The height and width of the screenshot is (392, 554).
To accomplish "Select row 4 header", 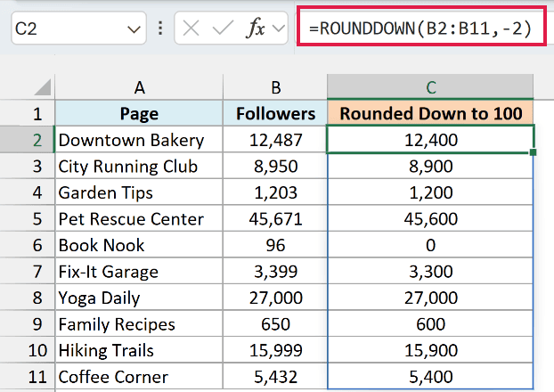I will [28, 192].
